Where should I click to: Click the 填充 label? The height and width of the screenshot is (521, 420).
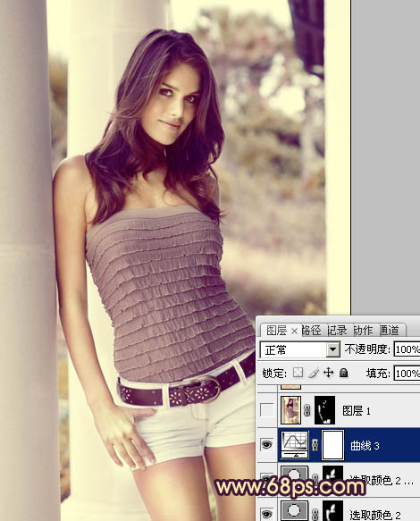(378, 374)
